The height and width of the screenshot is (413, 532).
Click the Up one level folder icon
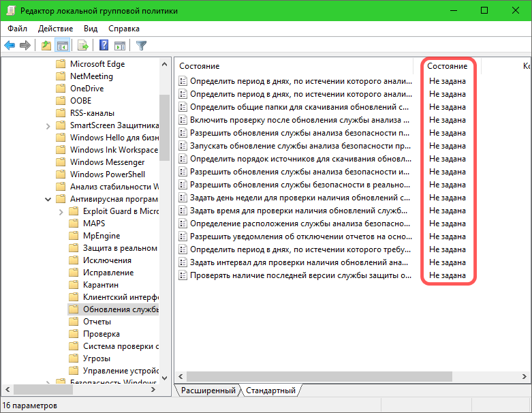tap(46, 46)
